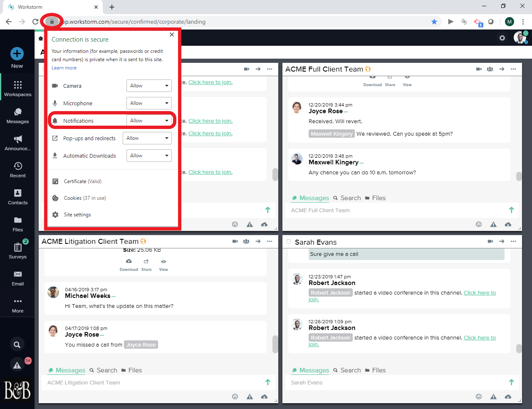Start video call in ACME Full Client Team
This screenshot has width=532, height=409.
(x=479, y=69)
